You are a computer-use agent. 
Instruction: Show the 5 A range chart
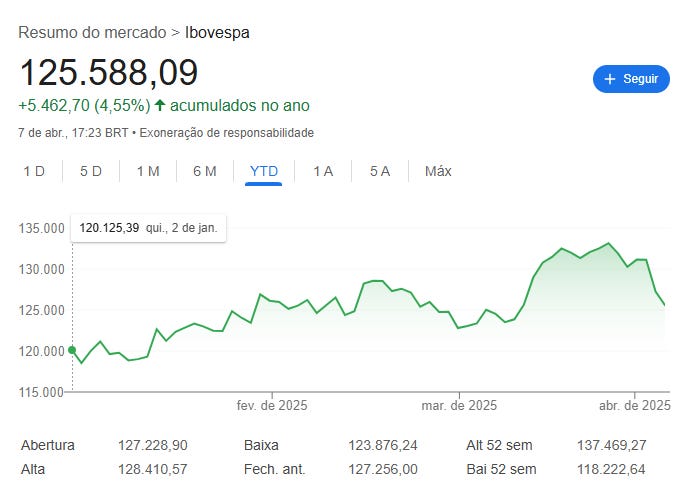pyautogui.click(x=380, y=171)
